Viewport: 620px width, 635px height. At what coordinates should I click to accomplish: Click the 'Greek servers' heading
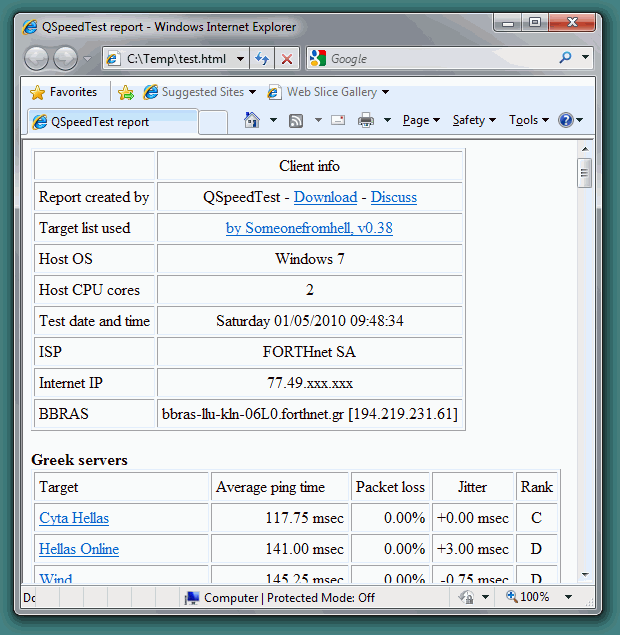79,460
